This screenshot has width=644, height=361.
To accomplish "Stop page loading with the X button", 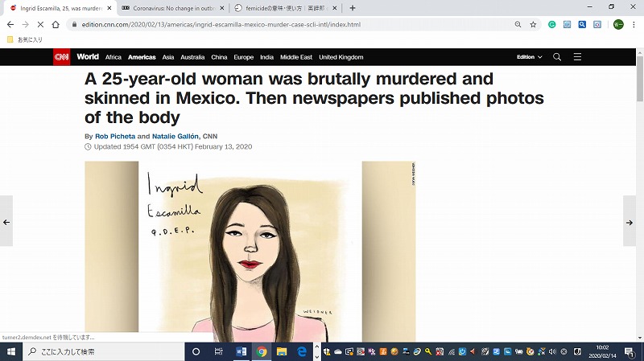I will coord(40,25).
